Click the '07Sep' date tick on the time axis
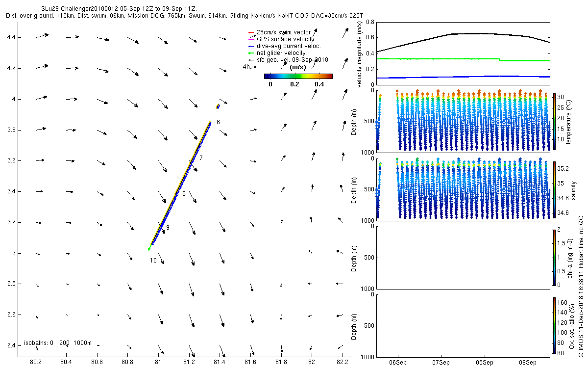 coord(441,362)
